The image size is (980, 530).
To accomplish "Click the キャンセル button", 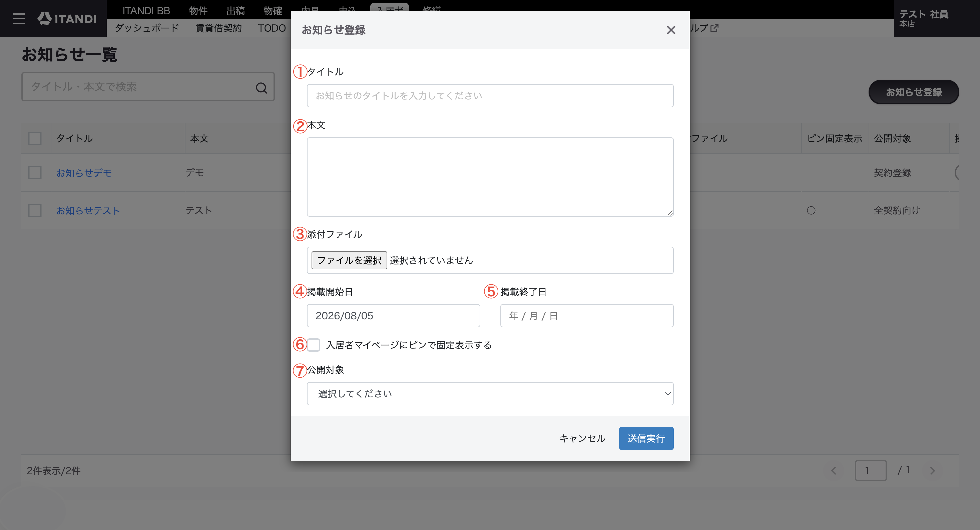I will coord(582,438).
